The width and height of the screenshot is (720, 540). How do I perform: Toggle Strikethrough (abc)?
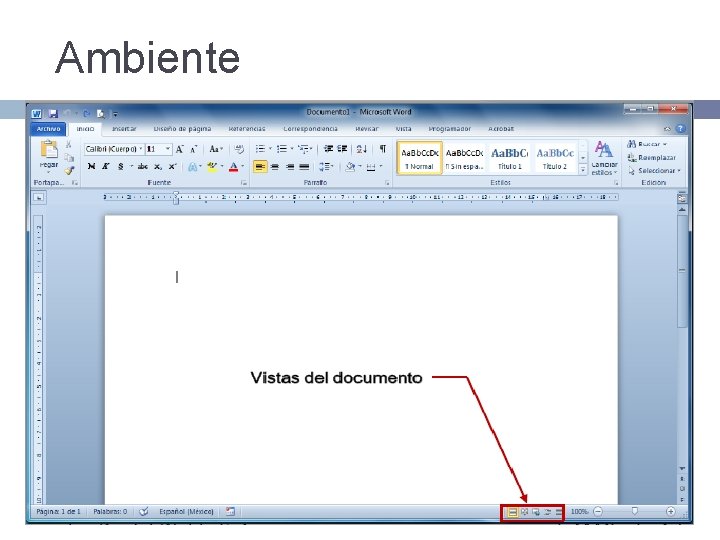point(143,167)
